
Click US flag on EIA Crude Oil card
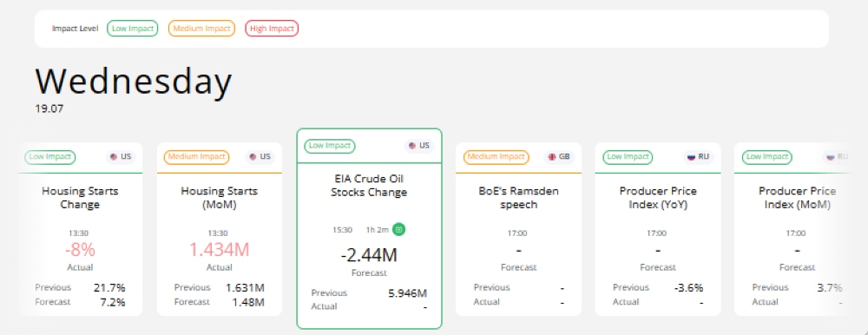point(411,146)
